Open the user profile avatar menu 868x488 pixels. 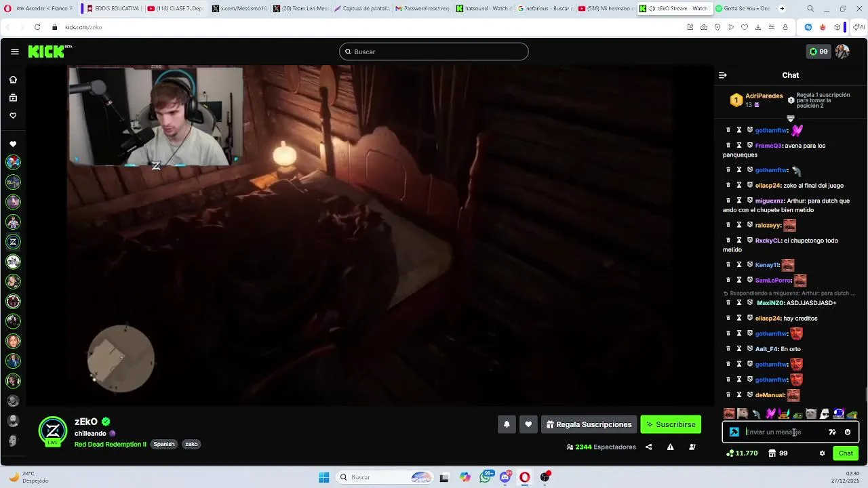pyautogui.click(x=842, y=52)
